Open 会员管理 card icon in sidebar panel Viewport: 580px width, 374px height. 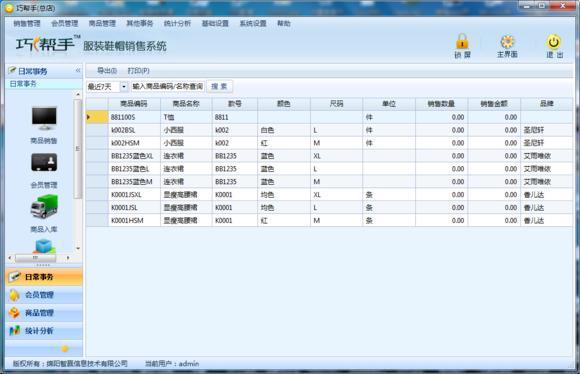[x=44, y=162]
